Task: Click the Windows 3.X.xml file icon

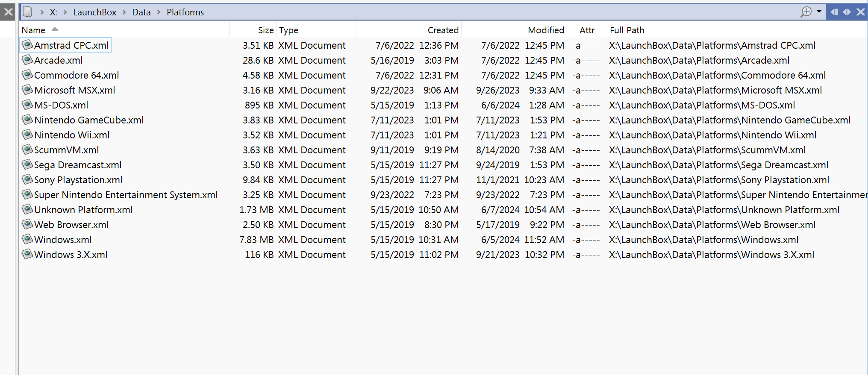Action: pos(27,254)
